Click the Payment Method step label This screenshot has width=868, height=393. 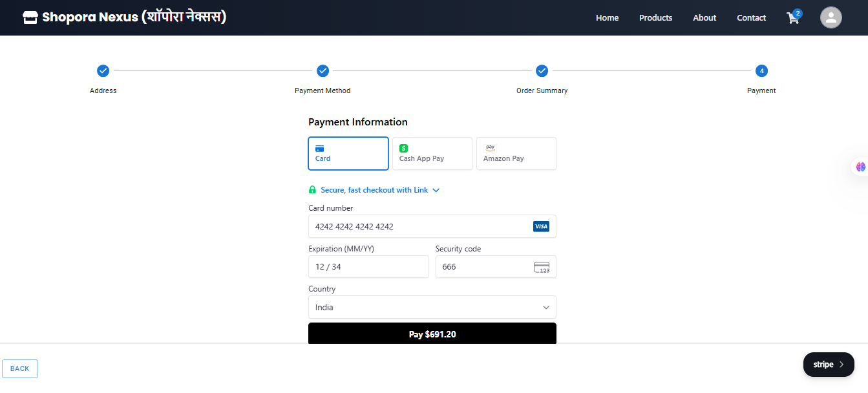point(323,90)
